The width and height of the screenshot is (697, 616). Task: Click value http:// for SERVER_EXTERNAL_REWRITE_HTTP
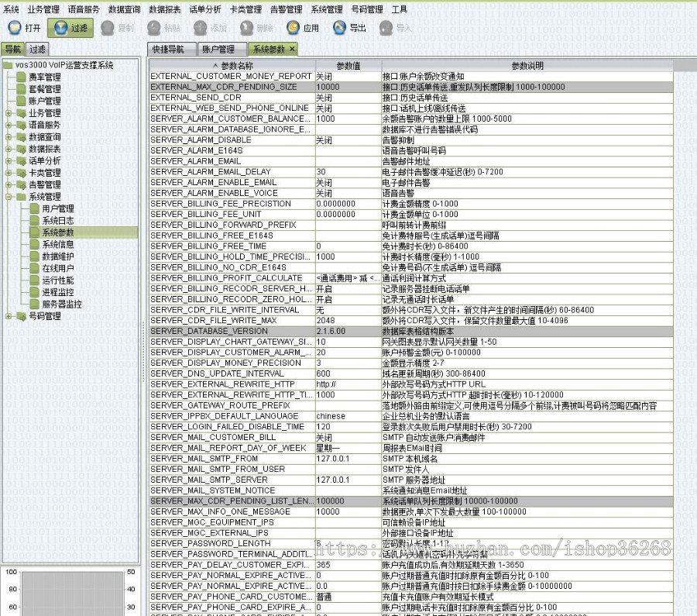click(326, 384)
